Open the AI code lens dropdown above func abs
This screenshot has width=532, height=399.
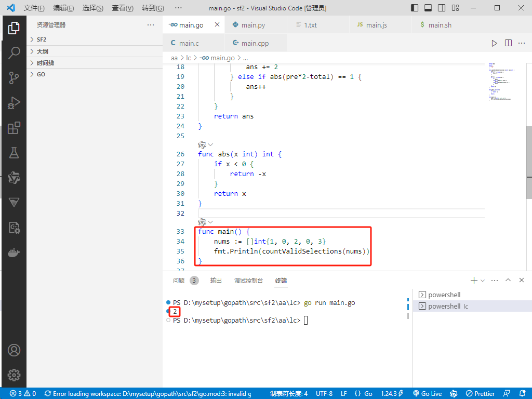click(x=206, y=145)
